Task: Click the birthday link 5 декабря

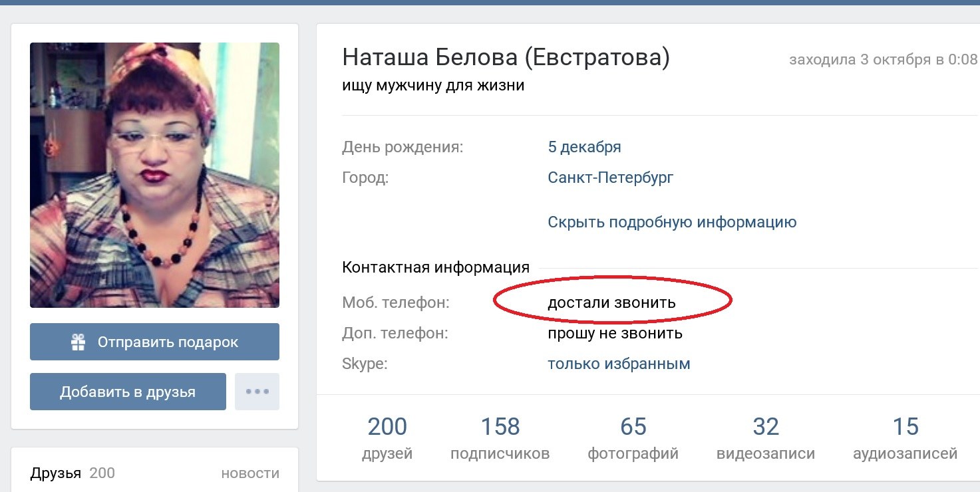Action: tap(584, 147)
